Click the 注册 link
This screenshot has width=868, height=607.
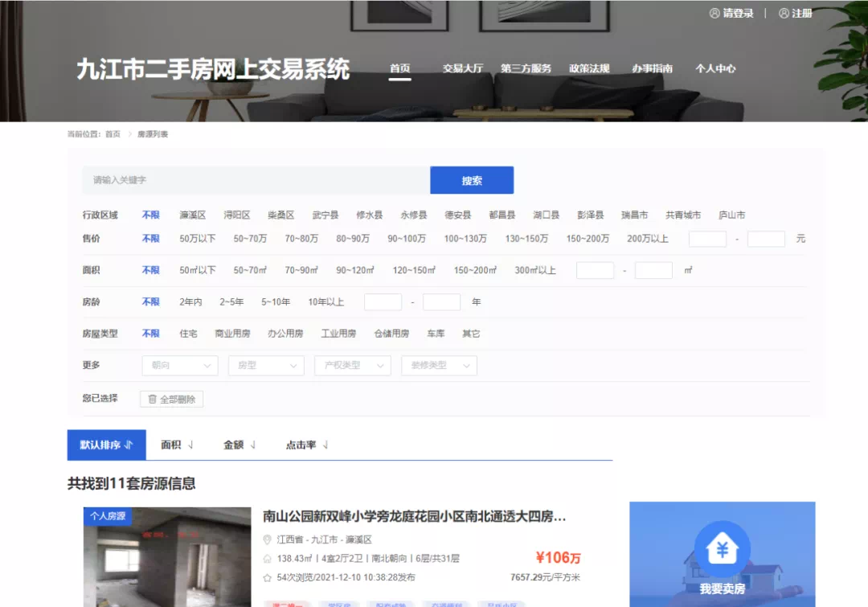[x=801, y=14]
